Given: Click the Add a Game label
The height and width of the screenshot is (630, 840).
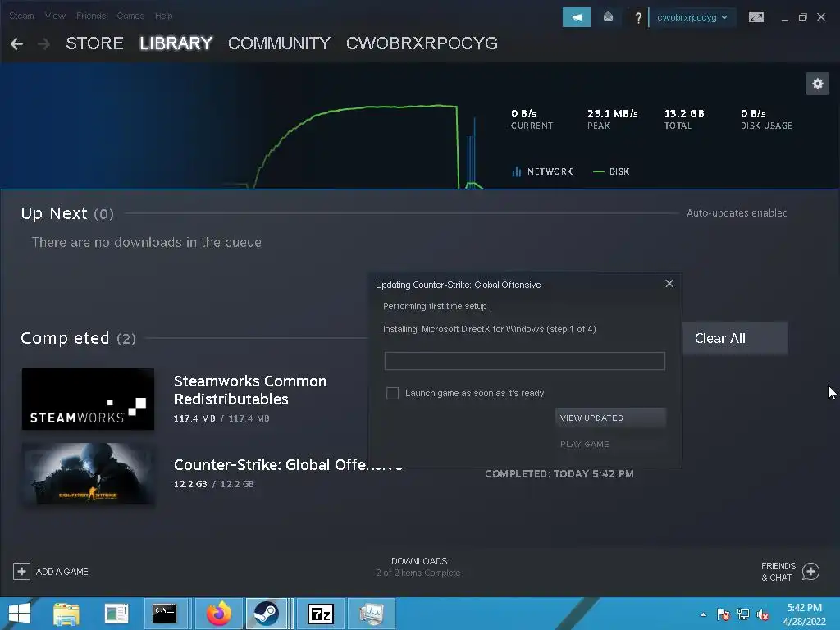Looking at the screenshot, I should pos(62,572).
